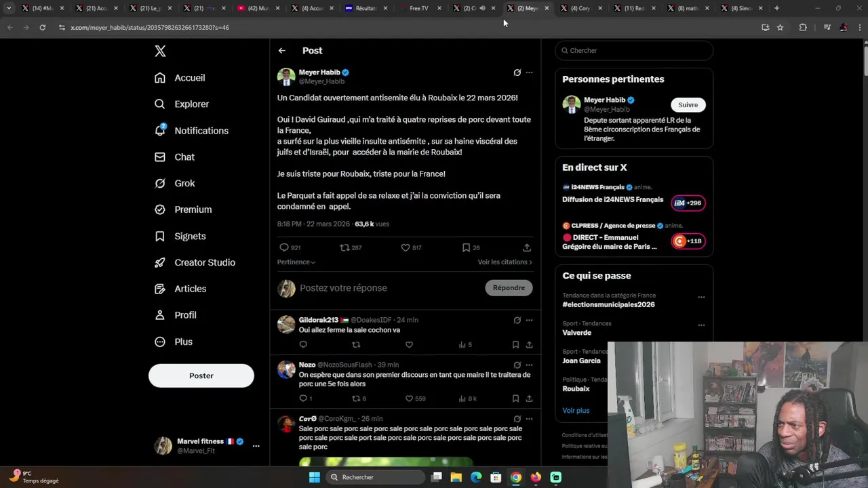
Task: Click the Creator Studio rocket icon
Action: (x=160, y=263)
